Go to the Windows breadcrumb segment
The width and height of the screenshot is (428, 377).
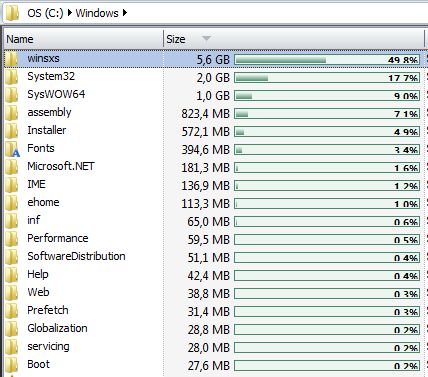coord(97,13)
